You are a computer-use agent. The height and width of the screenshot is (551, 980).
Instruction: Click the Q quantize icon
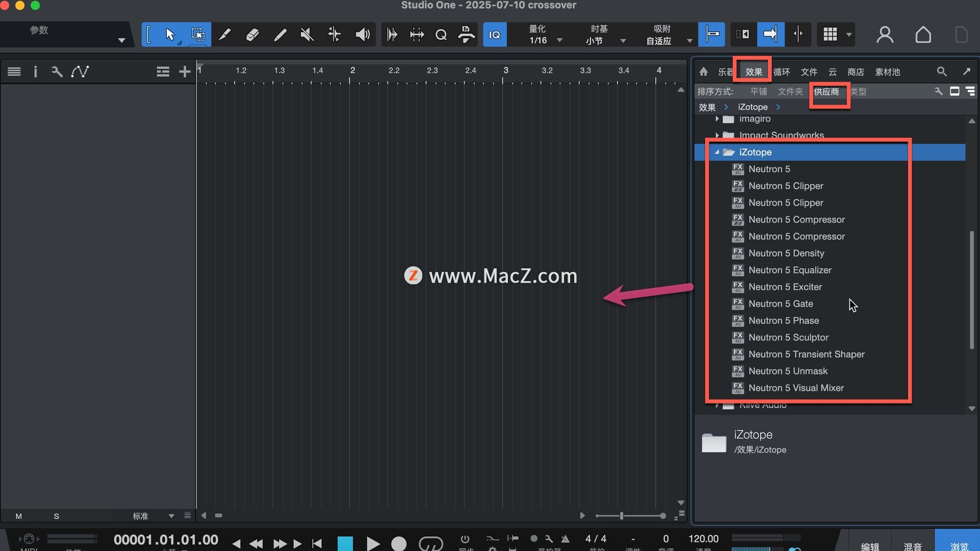(441, 35)
